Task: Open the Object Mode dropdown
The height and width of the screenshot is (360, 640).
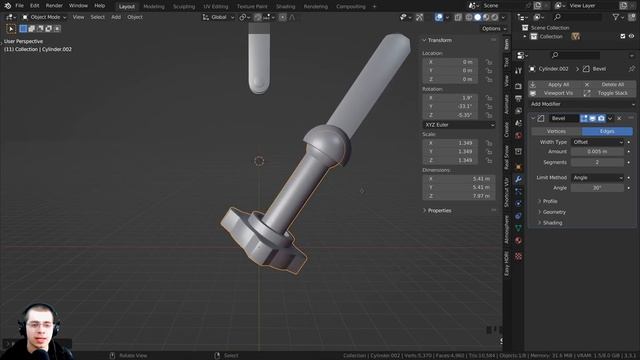Action: tap(44, 17)
